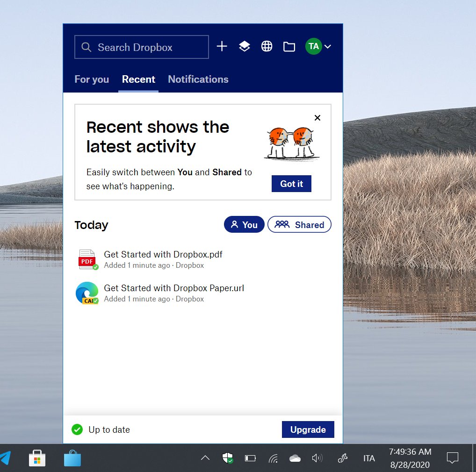Click the pen workspace tray icon
Image resolution: width=476 pixels, height=472 pixels.
pyautogui.click(x=342, y=458)
